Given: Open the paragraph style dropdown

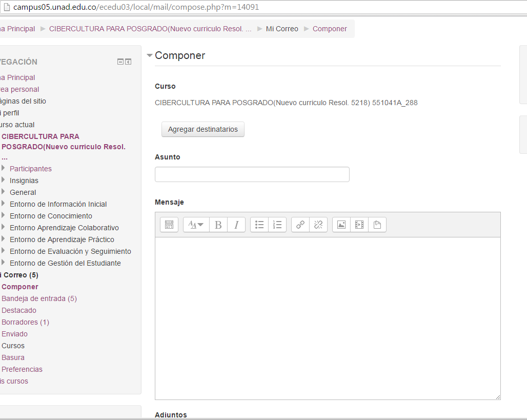Looking at the screenshot, I should [196, 225].
